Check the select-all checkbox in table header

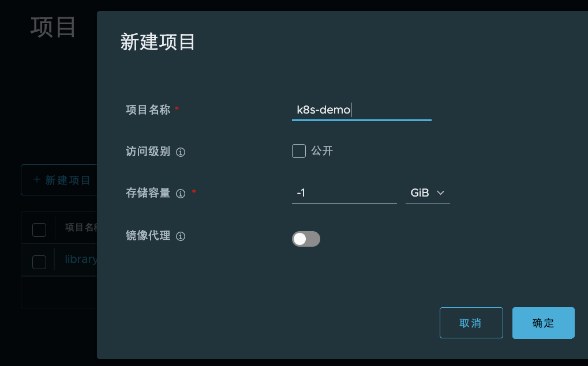(39, 230)
